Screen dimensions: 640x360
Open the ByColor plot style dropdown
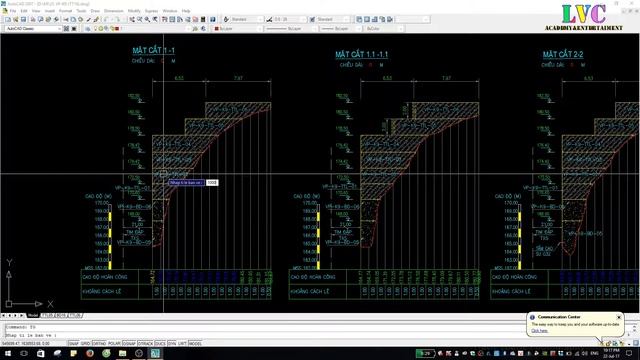(384, 29)
